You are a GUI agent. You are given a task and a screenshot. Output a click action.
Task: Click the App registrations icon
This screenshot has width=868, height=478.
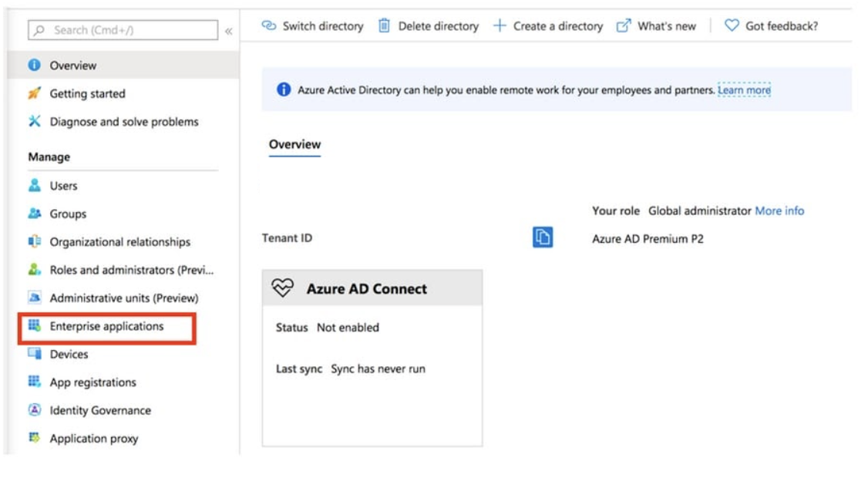[35, 382]
